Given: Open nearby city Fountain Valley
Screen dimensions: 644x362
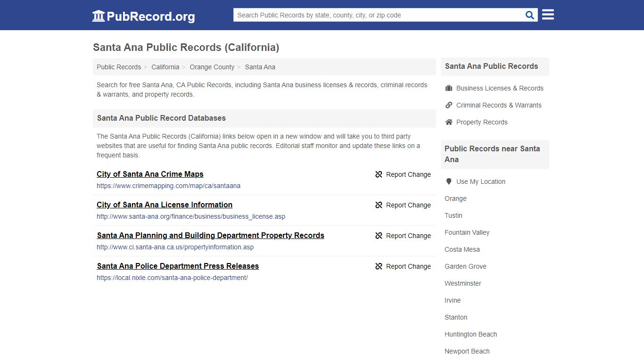Looking at the screenshot, I should point(467,232).
